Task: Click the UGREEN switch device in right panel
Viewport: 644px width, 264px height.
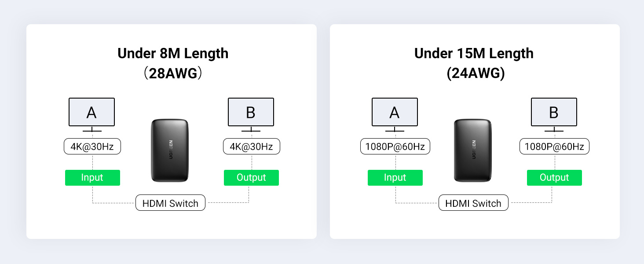Action: click(x=473, y=150)
